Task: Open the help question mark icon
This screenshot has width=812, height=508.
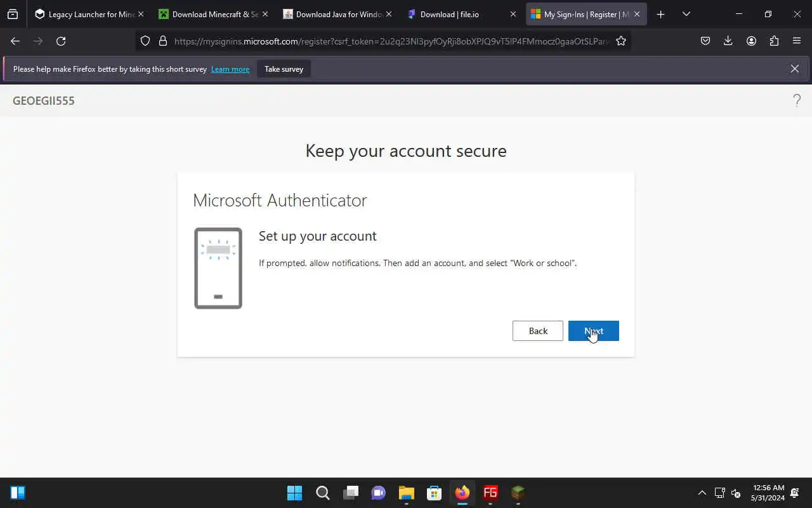Action: 797,100
